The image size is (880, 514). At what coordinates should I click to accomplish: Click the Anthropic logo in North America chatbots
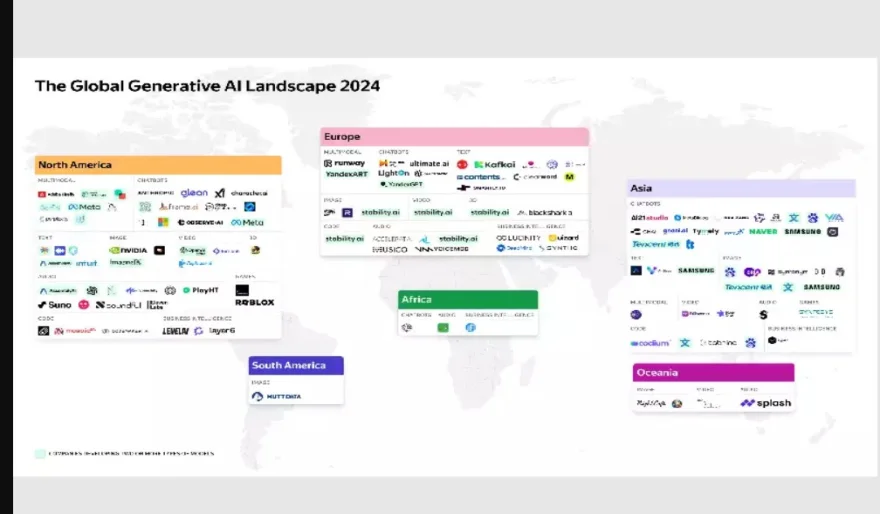tap(155, 192)
